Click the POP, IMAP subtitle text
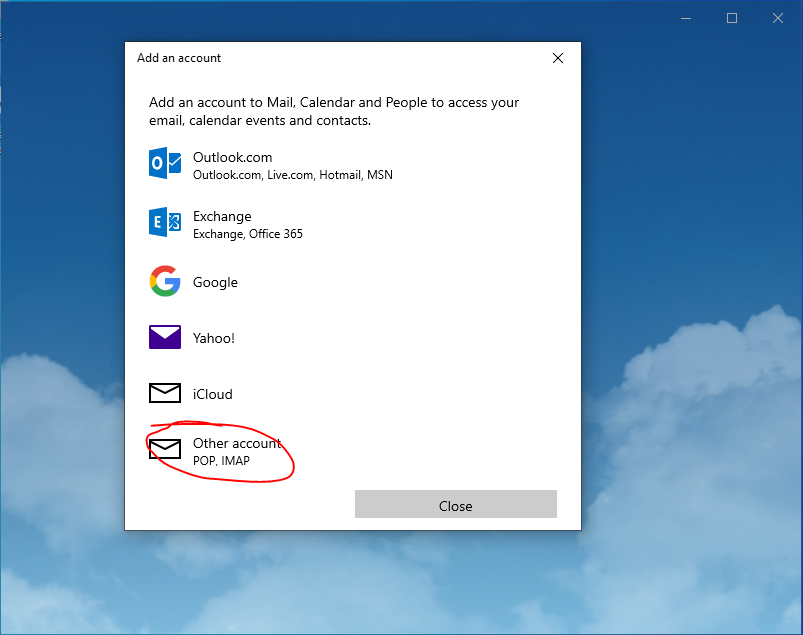Viewport: 803px width, 635px height. click(221, 461)
